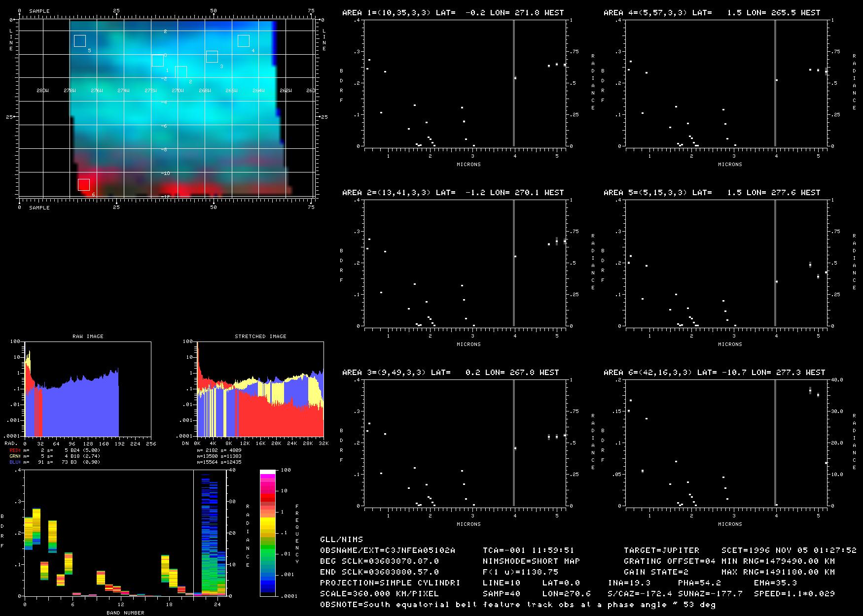Click 'NIMSMODE=SHORT MAP' text
The height and width of the screenshot is (616, 863).
(x=531, y=561)
